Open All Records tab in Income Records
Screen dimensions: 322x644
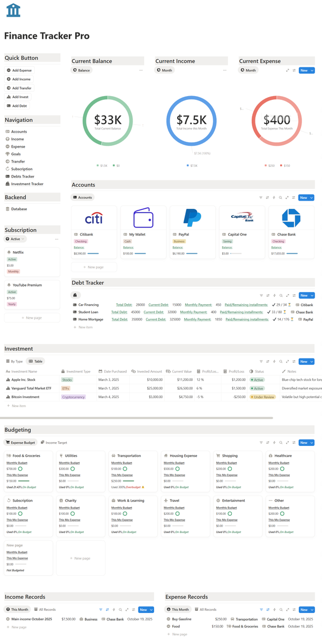(45, 610)
